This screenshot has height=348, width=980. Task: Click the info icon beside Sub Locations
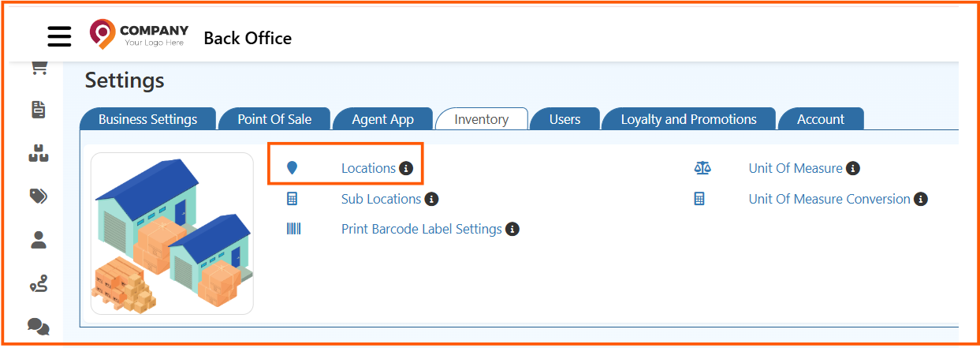(x=431, y=199)
